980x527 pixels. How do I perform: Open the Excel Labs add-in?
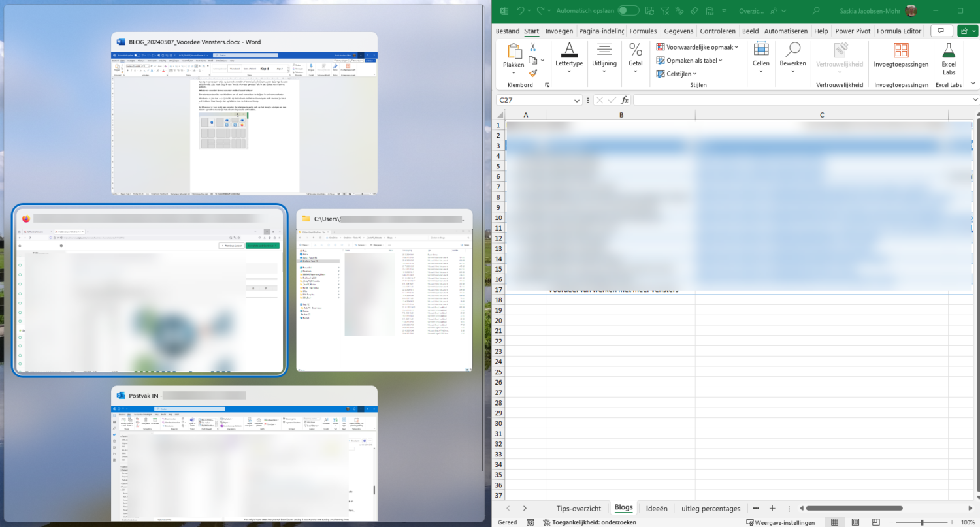coord(949,59)
